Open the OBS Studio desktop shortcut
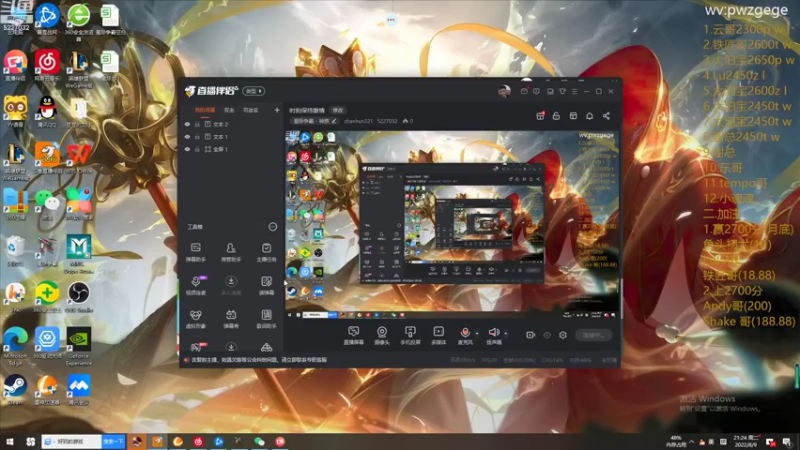800x450 pixels. (78, 297)
